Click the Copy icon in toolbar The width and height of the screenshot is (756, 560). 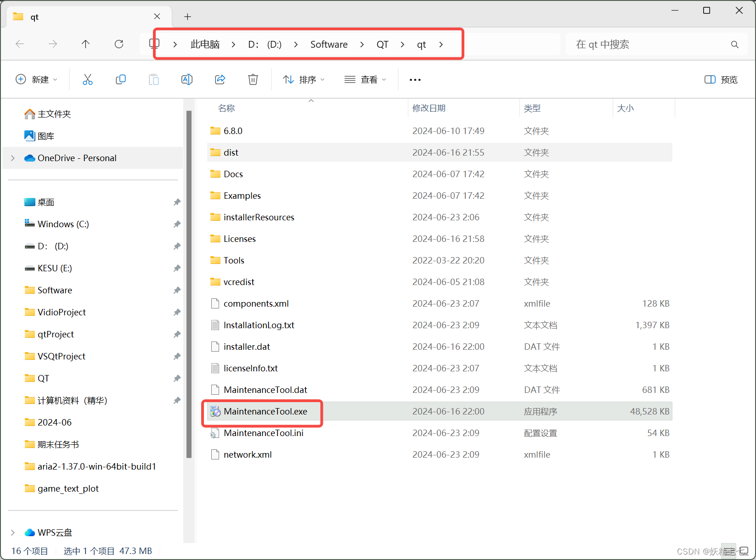pyautogui.click(x=121, y=79)
